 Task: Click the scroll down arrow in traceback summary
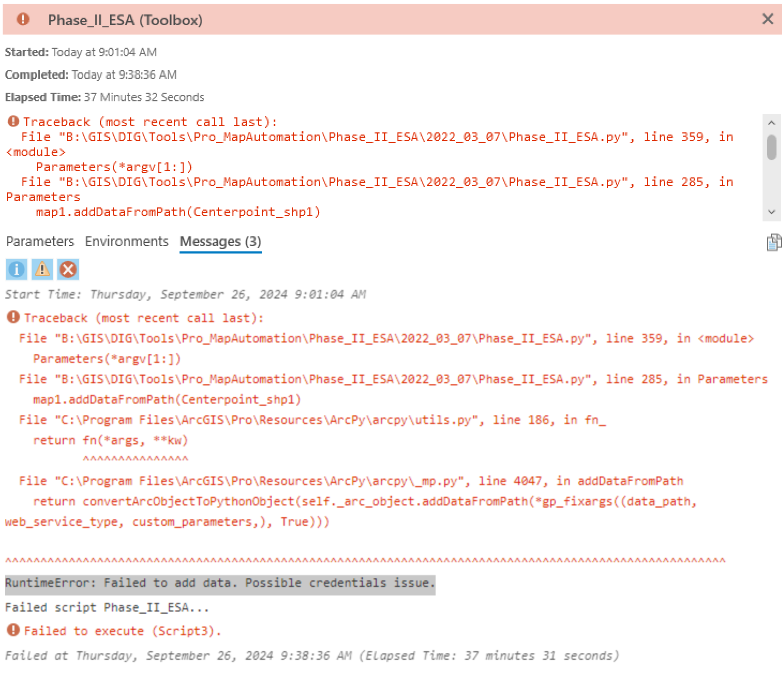(x=771, y=212)
